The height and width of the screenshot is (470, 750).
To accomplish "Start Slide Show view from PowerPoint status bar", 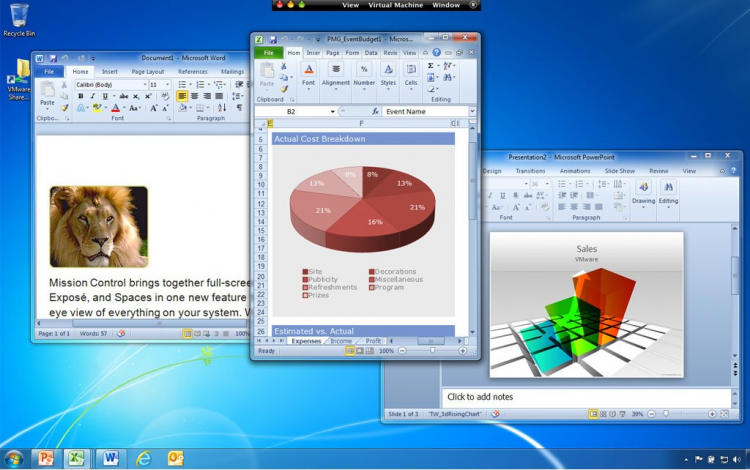I will pos(622,414).
